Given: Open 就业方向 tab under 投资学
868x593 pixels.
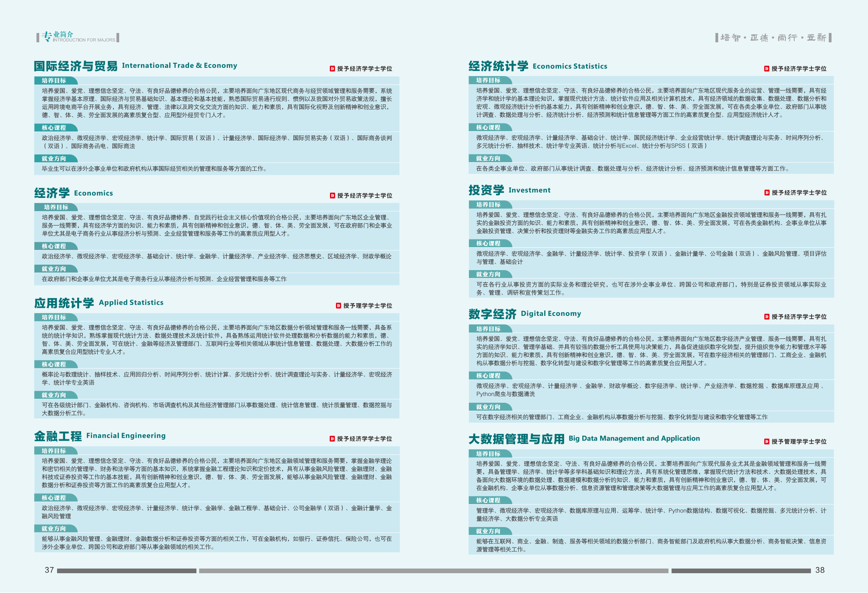Looking at the screenshot, I should [x=490, y=274].
